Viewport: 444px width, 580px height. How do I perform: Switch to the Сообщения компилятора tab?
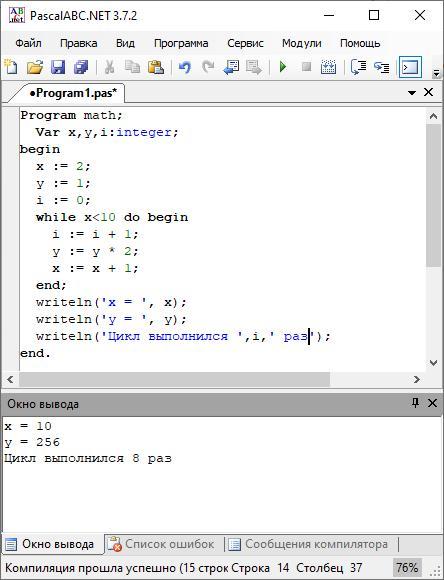[309, 544]
